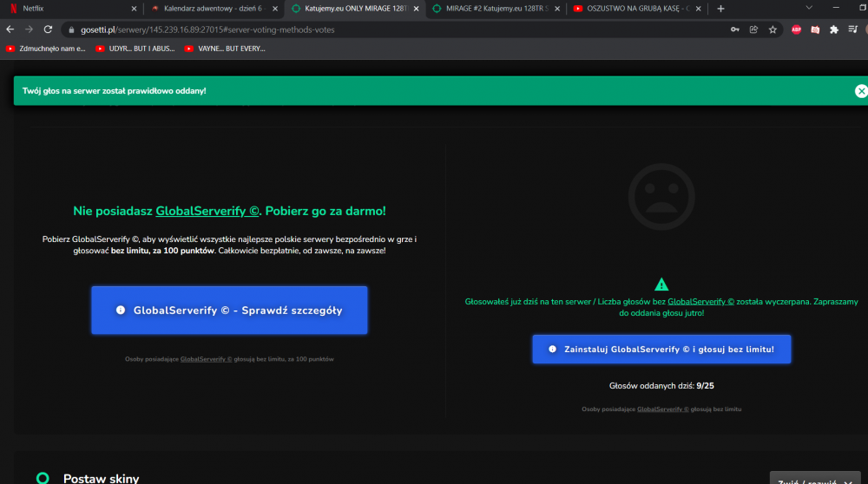
Task: Open GlobalServerify link in the vote-limit warning
Action: click(700, 302)
